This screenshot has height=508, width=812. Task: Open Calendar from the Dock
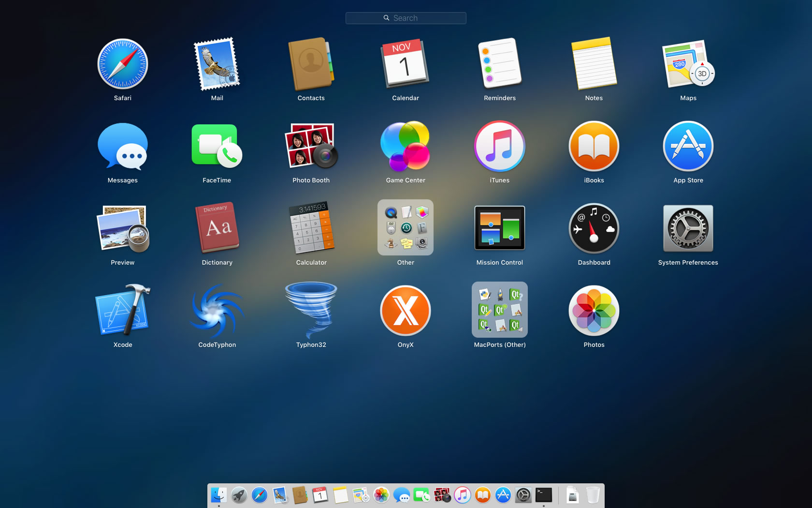coord(320,495)
